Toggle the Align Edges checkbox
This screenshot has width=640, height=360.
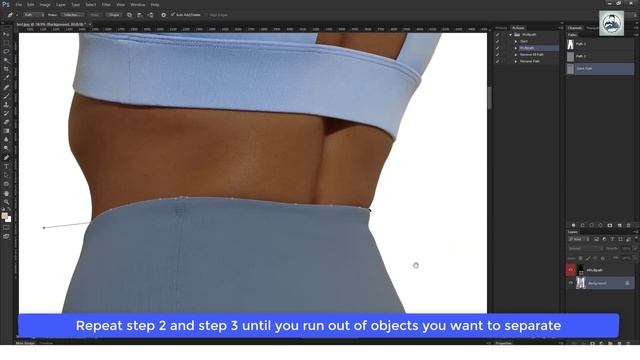pyautogui.click(x=206, y=15)
